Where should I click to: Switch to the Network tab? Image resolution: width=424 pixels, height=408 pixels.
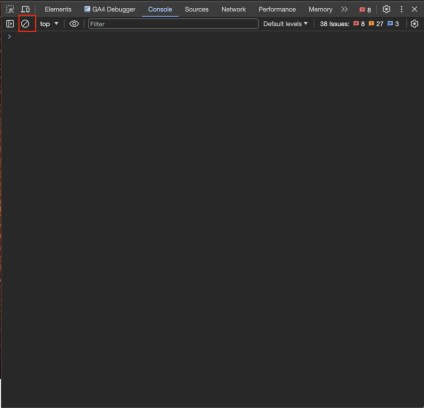point(234,9)
